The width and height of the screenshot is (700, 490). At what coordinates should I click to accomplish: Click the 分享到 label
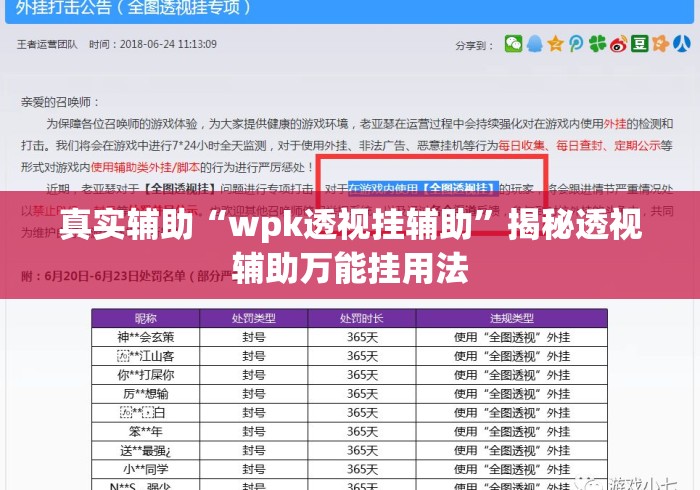[x=474, y=46]
